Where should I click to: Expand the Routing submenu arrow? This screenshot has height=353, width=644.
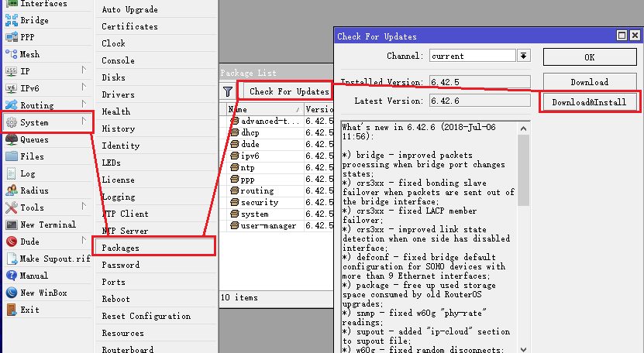[x=84, y=105]
